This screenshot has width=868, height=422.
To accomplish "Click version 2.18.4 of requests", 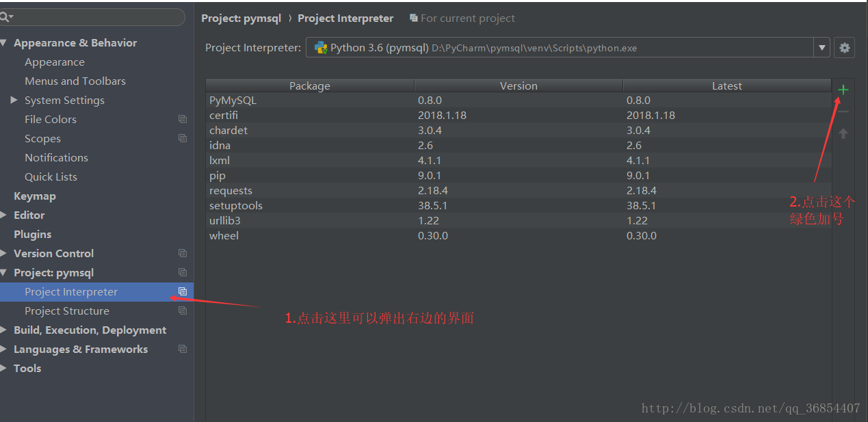I will point(433,190).
